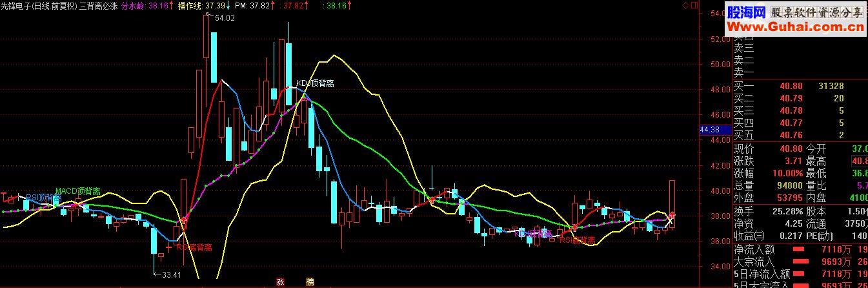Click the 卖一 ask row label

coord(743,73)
